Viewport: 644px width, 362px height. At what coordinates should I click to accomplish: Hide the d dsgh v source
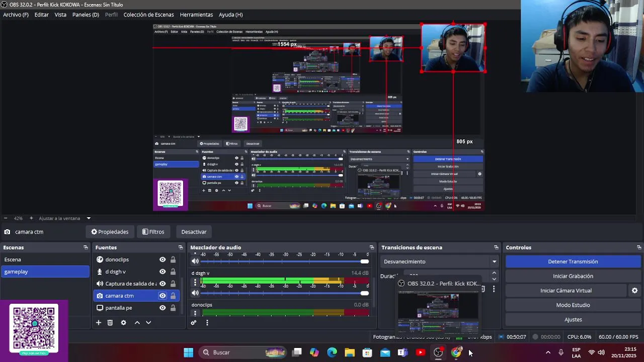pos(163,271)
